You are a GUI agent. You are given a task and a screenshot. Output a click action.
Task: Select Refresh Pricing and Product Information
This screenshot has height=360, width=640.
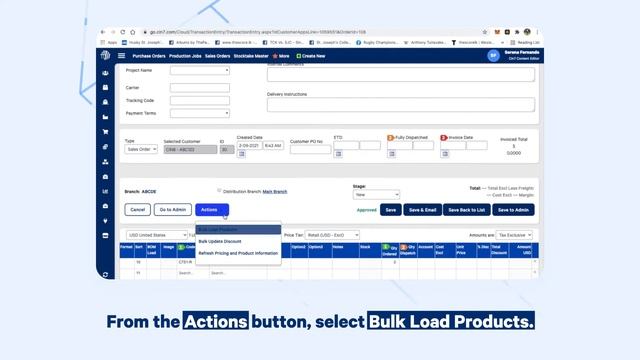tap(238, 253)
